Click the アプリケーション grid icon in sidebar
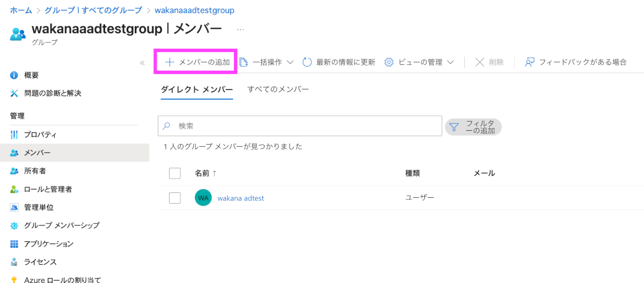This screenshot has height=283, width=644. coord(14,244)
